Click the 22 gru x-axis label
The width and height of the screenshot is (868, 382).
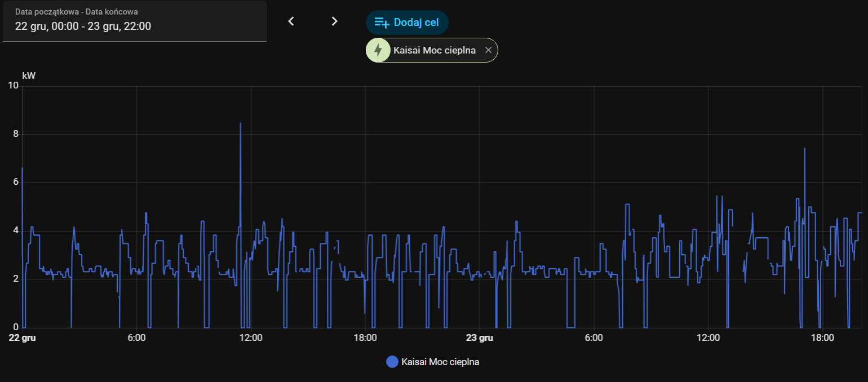[22, 338]
